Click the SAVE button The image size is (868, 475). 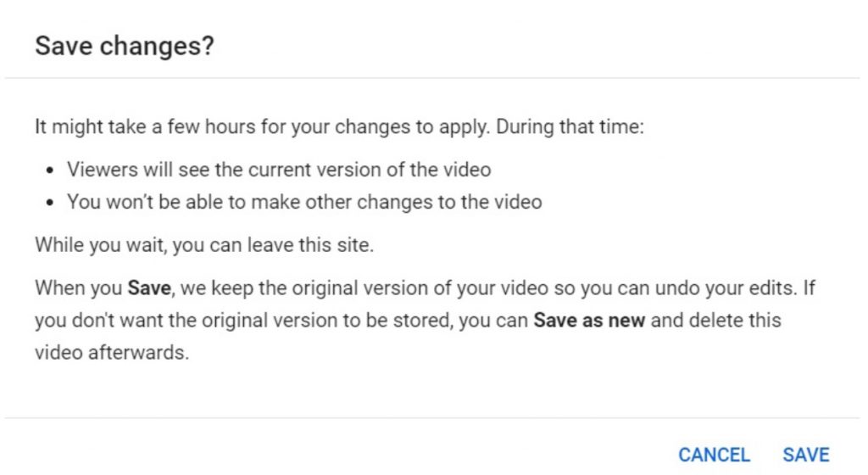[805, 455]
